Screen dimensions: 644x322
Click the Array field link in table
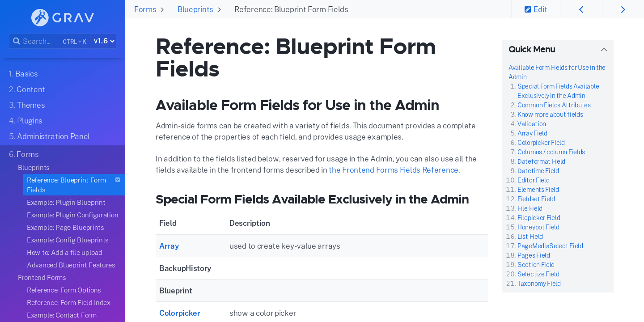point(169,246)
